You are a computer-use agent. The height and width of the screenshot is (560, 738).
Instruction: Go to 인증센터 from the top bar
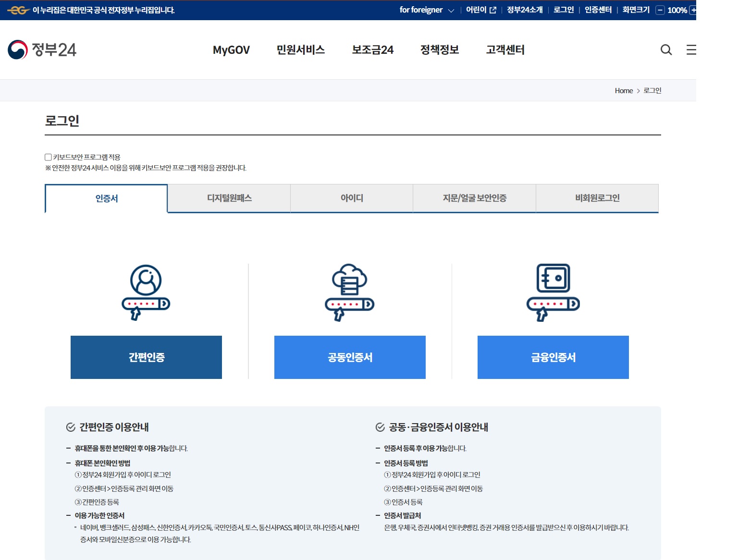pos(597,10)
